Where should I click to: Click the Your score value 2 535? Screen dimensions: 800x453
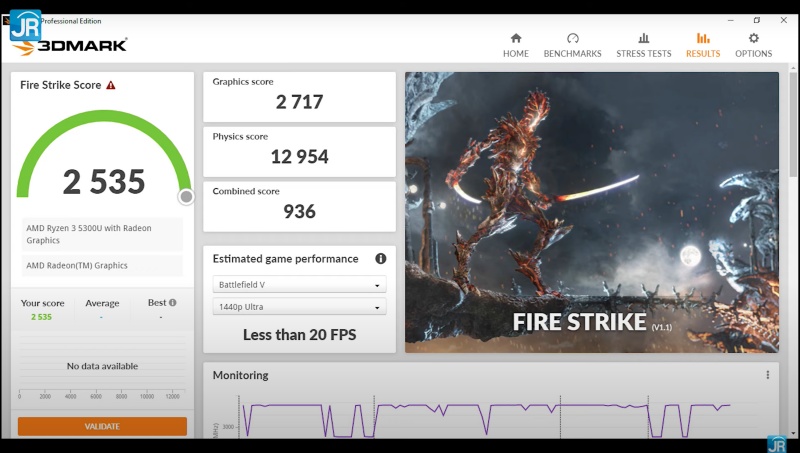tap(41, 317)
